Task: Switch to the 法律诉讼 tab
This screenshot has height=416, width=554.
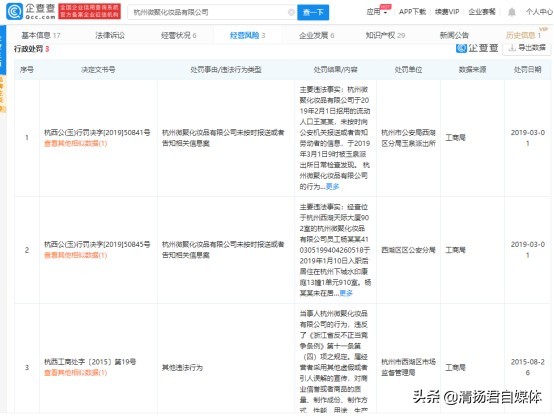Action: pyautogui.click(x=110, y=35)
